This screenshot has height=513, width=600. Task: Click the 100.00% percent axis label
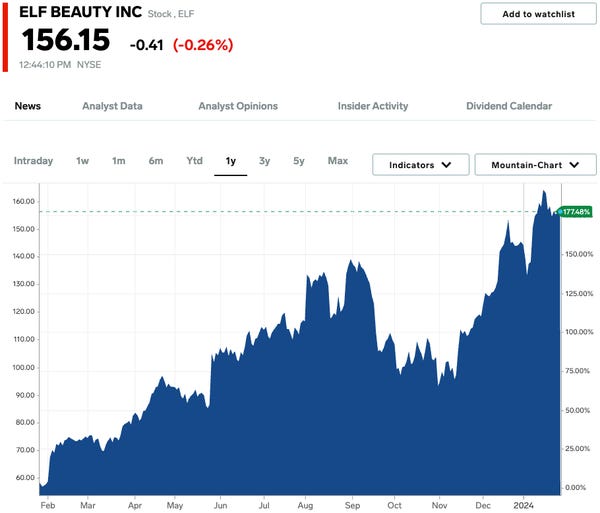coord(579,332)
